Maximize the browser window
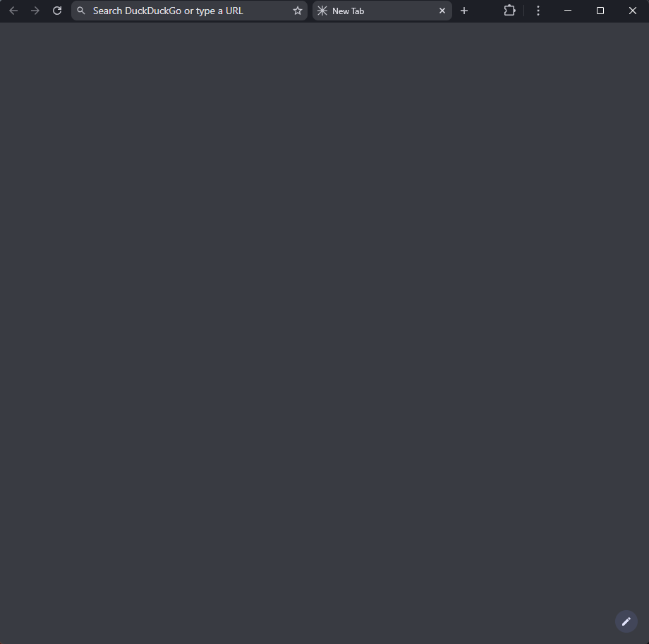This screenshot has height=644, width=649. [600, 11]
